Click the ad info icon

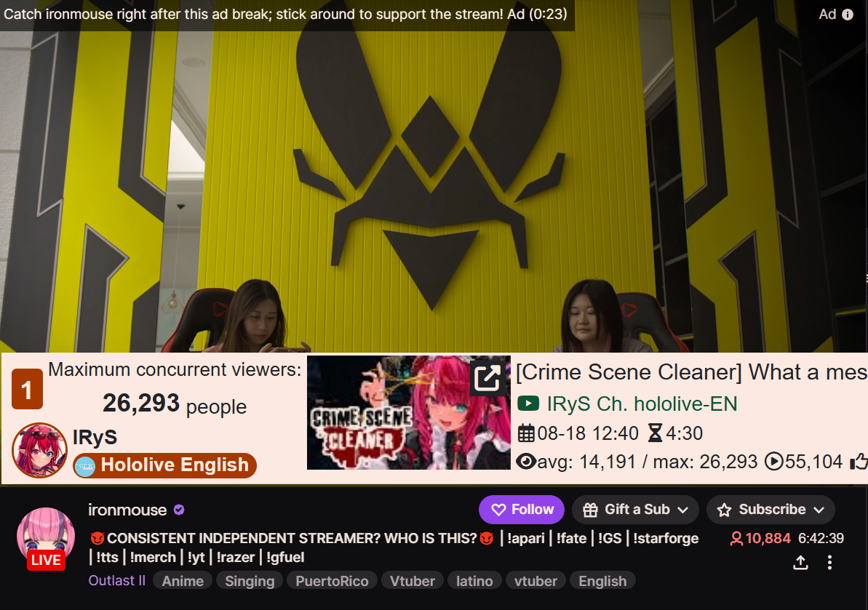(x=848, y=15)
